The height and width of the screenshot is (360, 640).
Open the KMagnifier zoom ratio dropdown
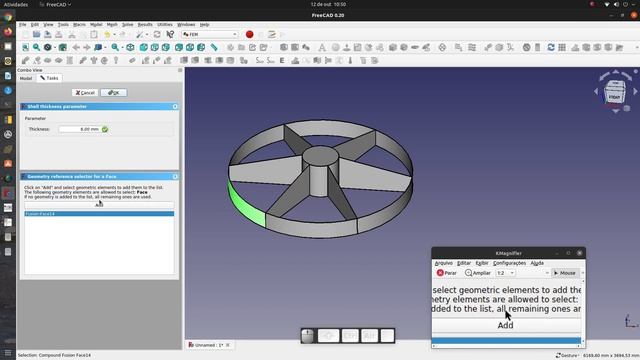pyautogui.click(x=505, y=273)
